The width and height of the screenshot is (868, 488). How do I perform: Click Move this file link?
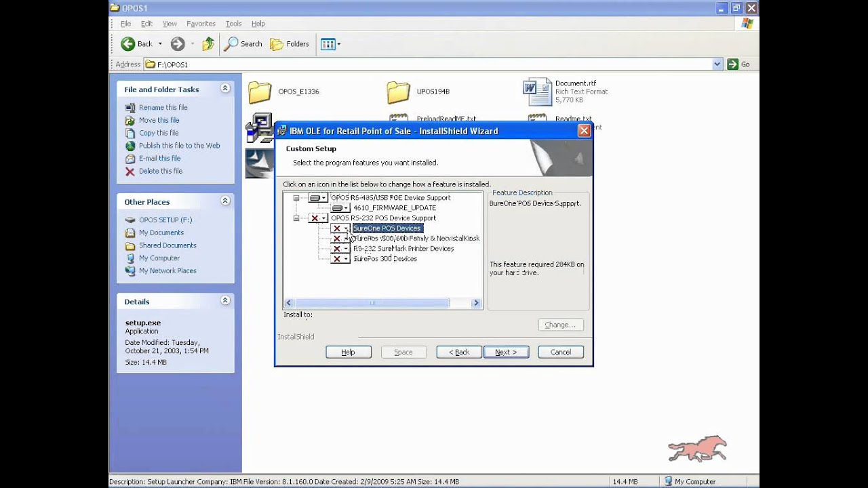point(159,120)
